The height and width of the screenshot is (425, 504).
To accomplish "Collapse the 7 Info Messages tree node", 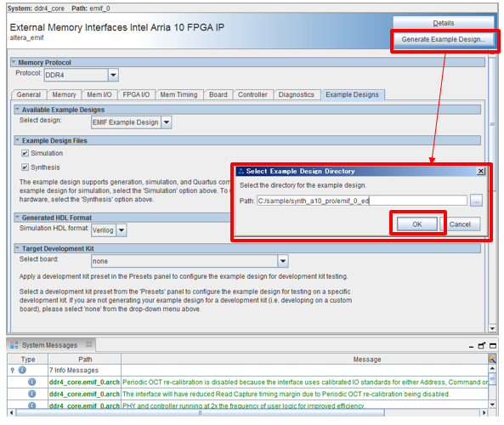I will coord(13,371).
